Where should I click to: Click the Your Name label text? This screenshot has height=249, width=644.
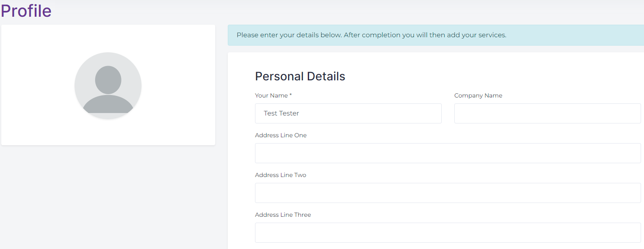click(x=270, y=95)
